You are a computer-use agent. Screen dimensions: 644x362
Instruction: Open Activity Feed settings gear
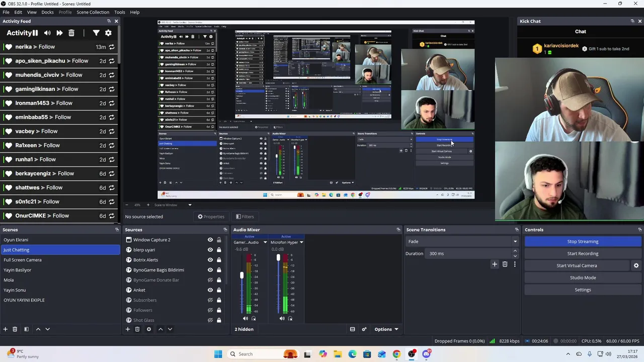[x=108, y=33]
